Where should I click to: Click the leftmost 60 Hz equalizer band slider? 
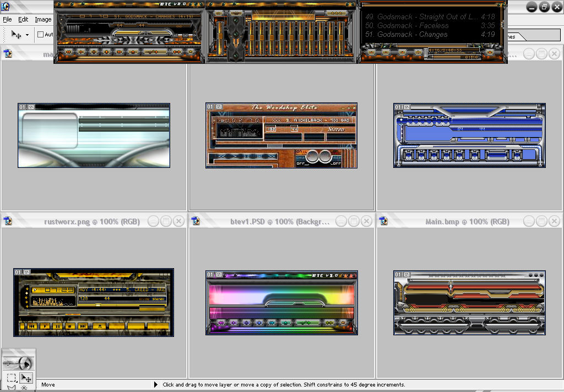[252, 38]
